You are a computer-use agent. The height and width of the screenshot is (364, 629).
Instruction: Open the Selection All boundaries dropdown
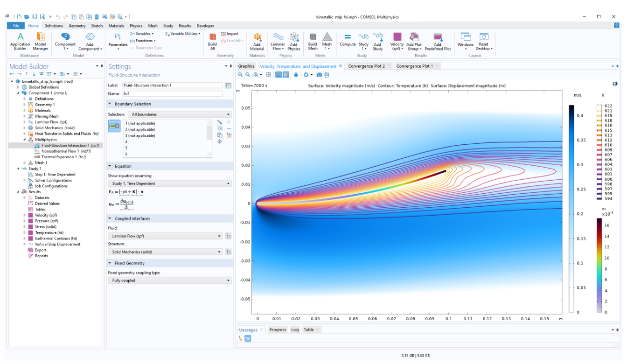(180, 114)
